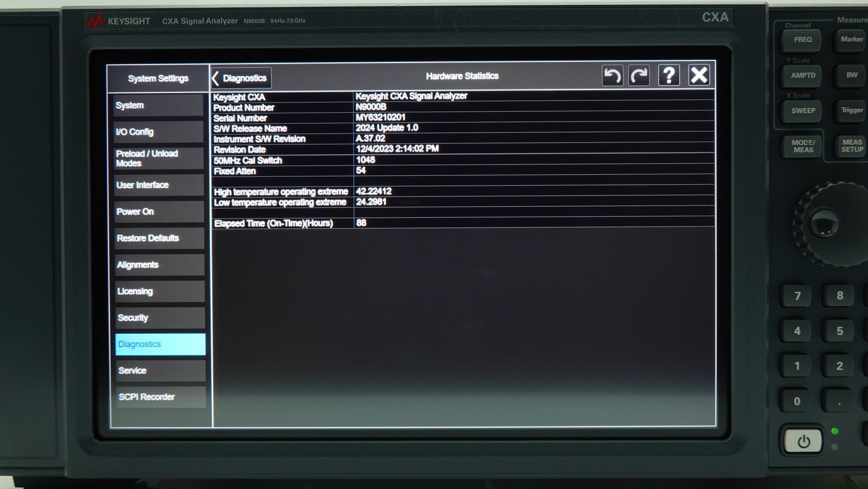The height and width of the screenshot is (489, 868).
Task: Tap keypad number 8
Action: [840, 296]
